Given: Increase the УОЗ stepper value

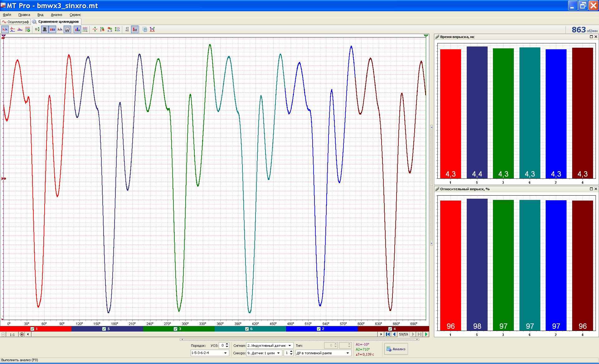Looking at the screenshot, I should [x=227, y=344].
